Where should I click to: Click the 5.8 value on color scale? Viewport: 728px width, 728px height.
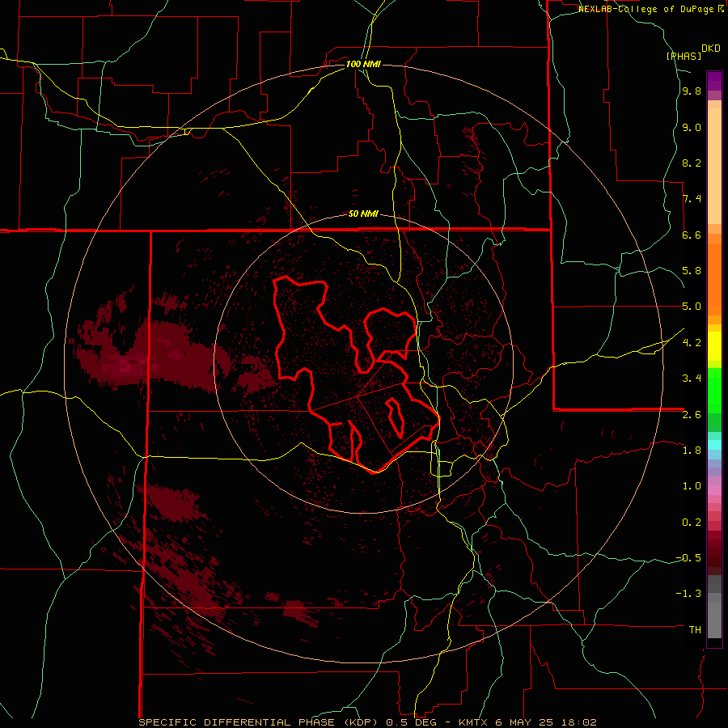[x=692, y=271]
